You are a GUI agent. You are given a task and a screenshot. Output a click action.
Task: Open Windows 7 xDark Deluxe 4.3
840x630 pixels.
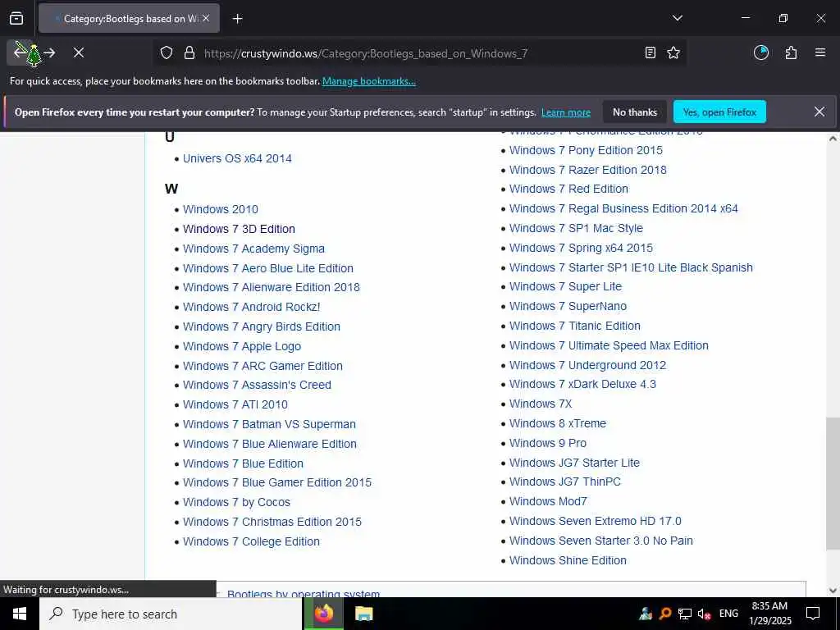(x=582, y=385)
